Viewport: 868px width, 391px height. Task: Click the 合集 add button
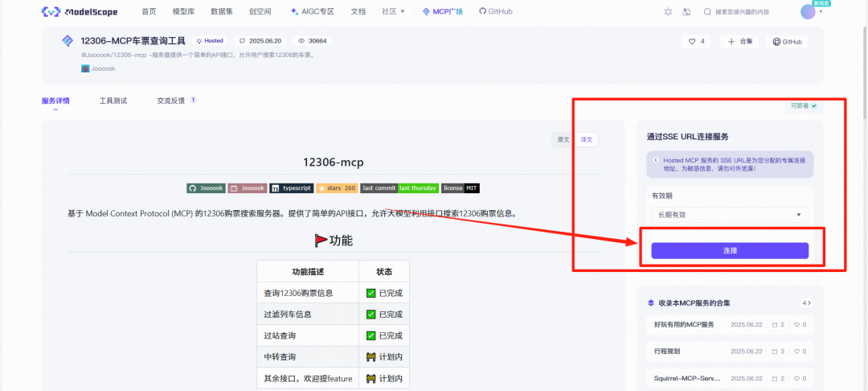pos(740,42)
